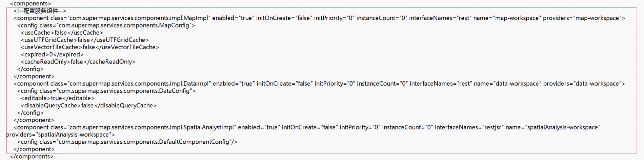The width and height of the screenshot is (644, 160).
Task: Click the DataImpl component class line
Action: [x=319, y=84]
